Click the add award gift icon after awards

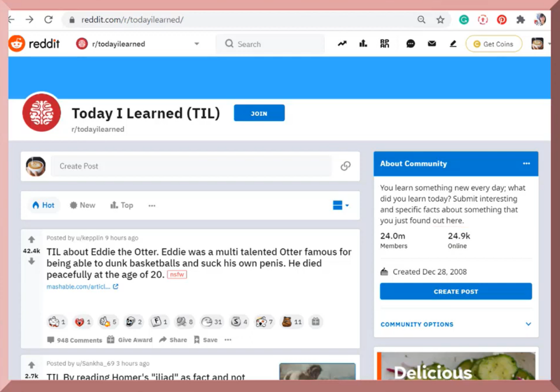click(316, 321)
